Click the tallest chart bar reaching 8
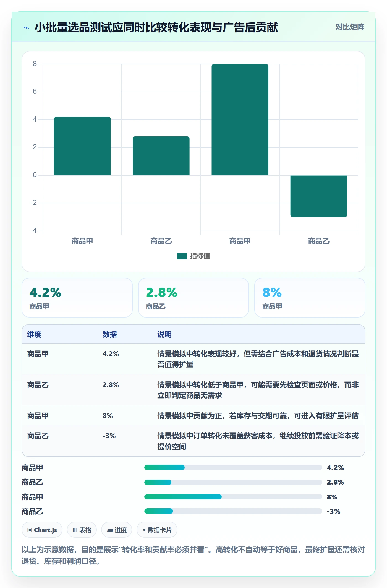The image size is (387, 588). [x=240, y=119]
